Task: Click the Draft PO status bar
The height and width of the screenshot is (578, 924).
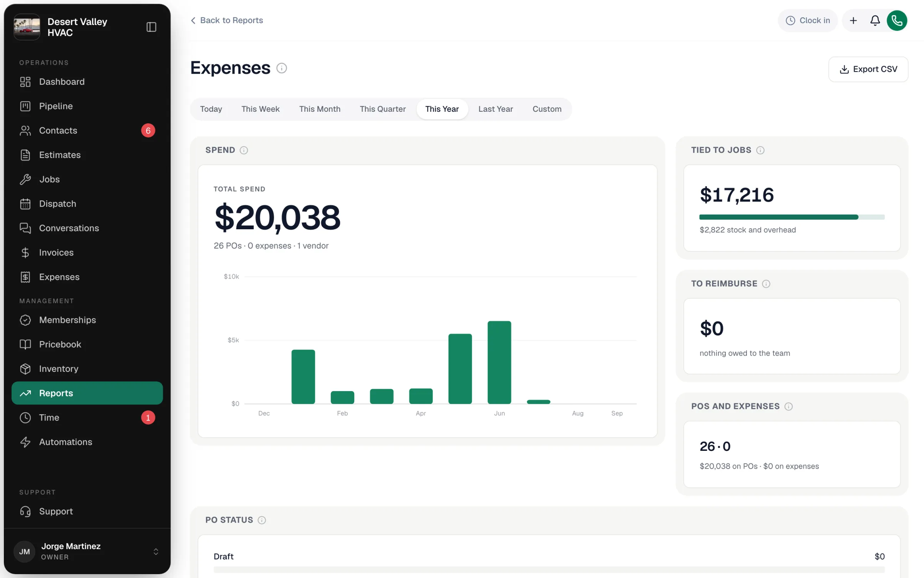Action: [x=549, y=570]
